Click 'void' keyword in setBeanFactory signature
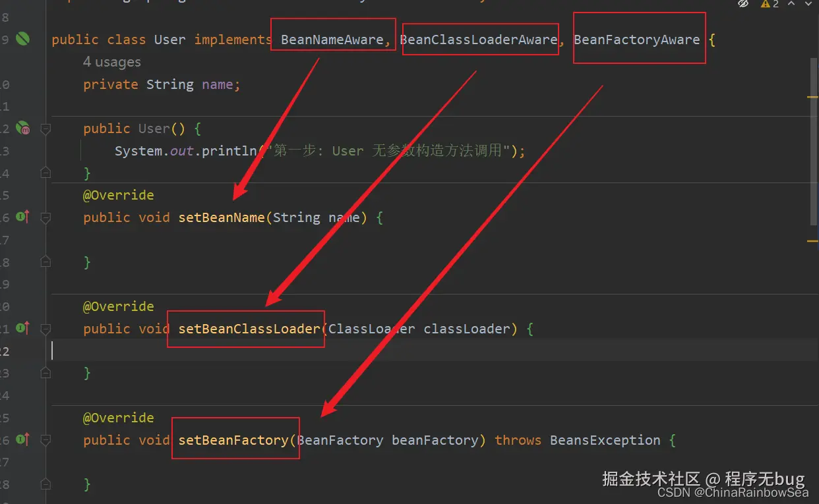The height and width of the screenshot is (504, 819). click(154, 440)
